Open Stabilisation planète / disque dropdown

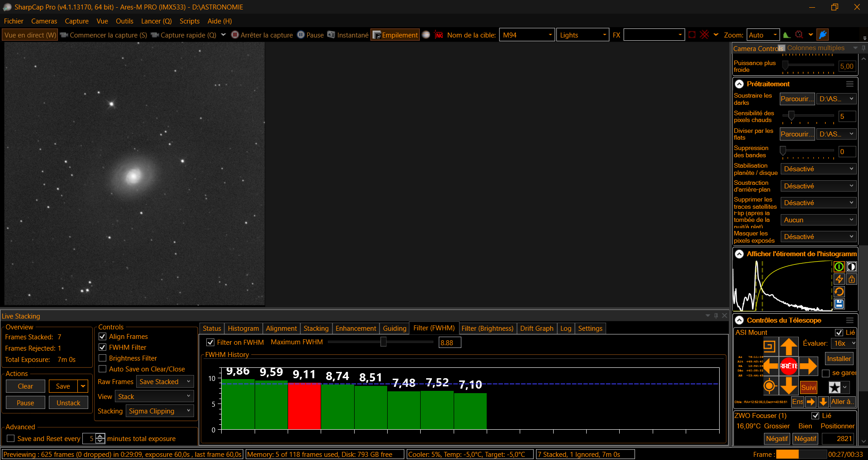click(x=818, y=169)
